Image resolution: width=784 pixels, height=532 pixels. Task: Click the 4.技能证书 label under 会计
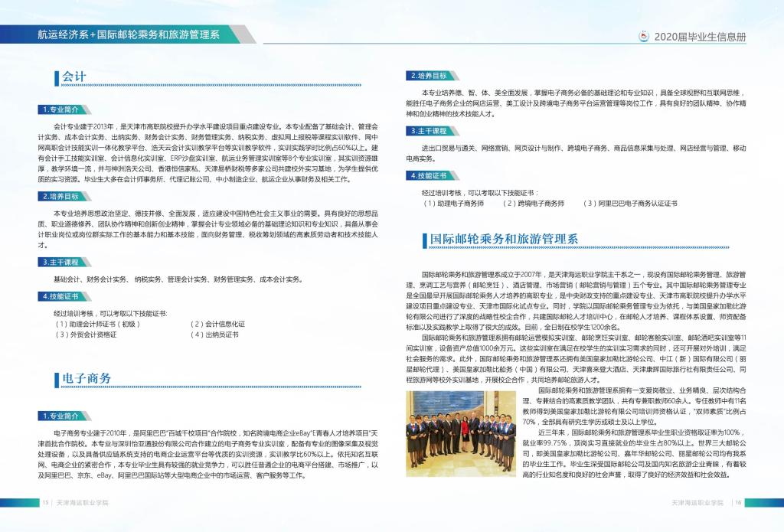pos(60,296)
